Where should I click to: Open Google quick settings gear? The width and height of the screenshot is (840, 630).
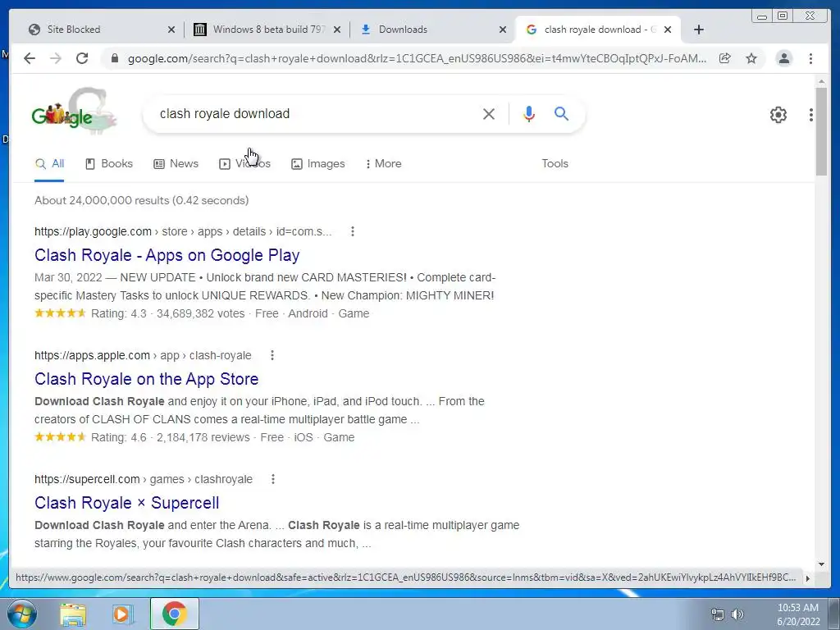778,115
